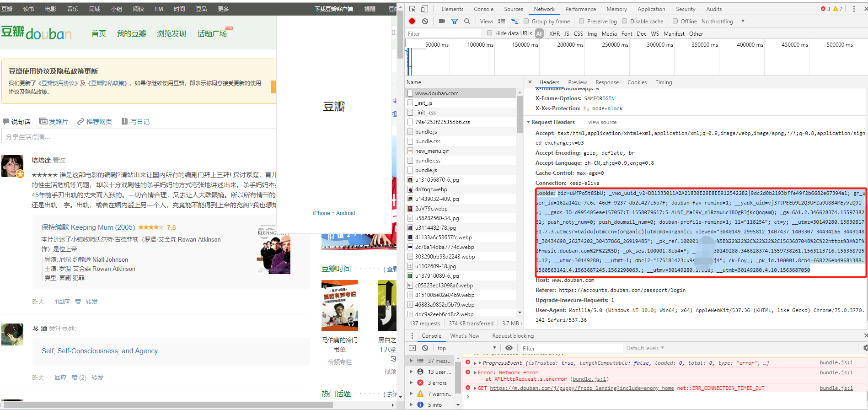Tick the Disable cache checkbox
The image size is (868, 410).
625,21
